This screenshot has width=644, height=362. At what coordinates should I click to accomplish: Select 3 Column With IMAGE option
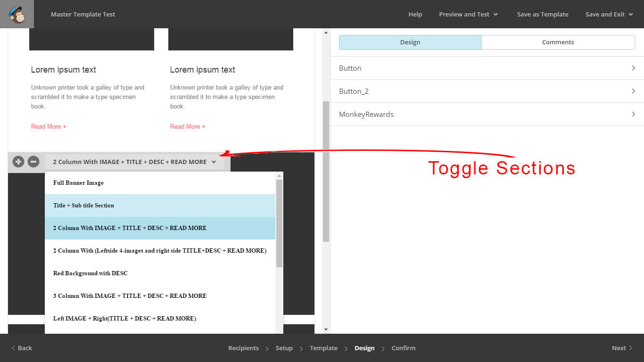(160, 296)
